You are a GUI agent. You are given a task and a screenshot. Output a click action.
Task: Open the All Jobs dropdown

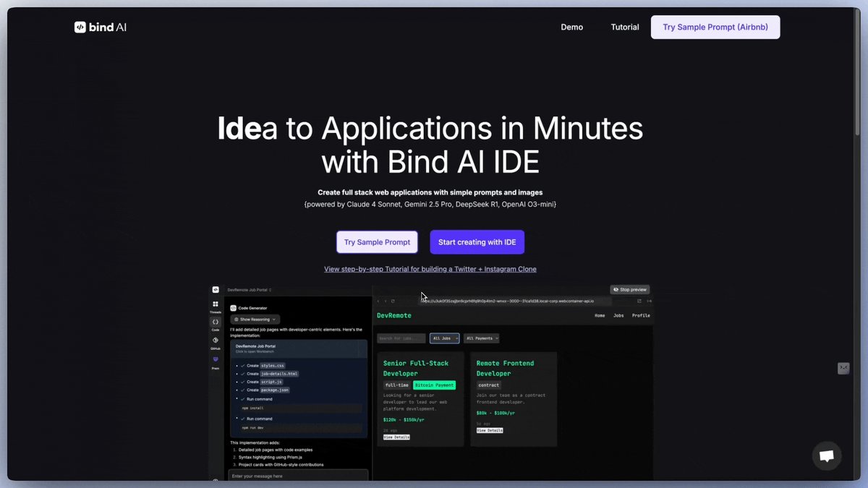[444, 338]
